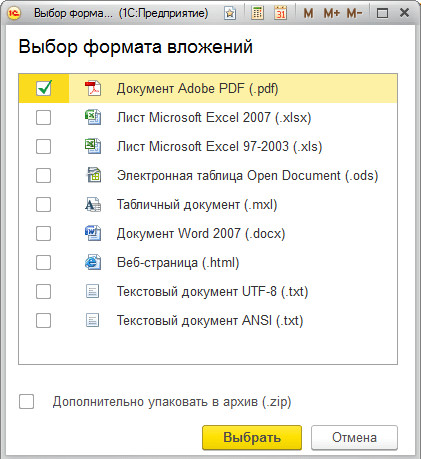Check the Табличный документ (.mxl) checkbox
This screenshot has width=421, height=459.
pyautogui.click(x=43, y=205)
